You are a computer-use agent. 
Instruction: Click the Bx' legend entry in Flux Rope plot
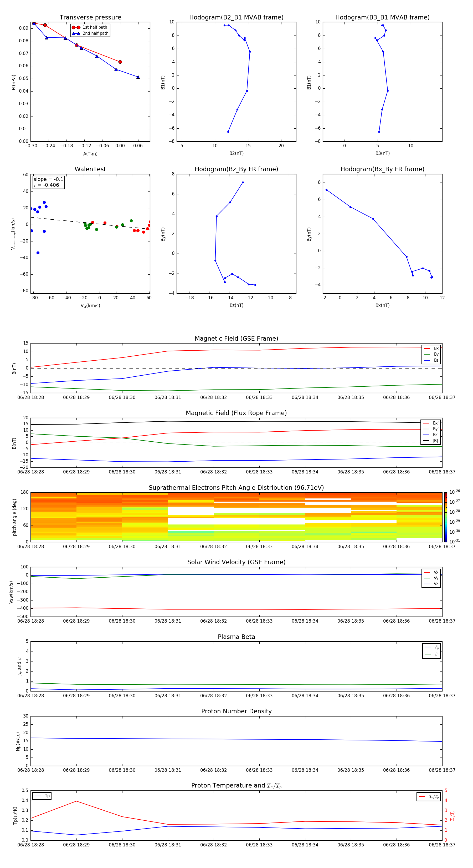coord(431,423)
